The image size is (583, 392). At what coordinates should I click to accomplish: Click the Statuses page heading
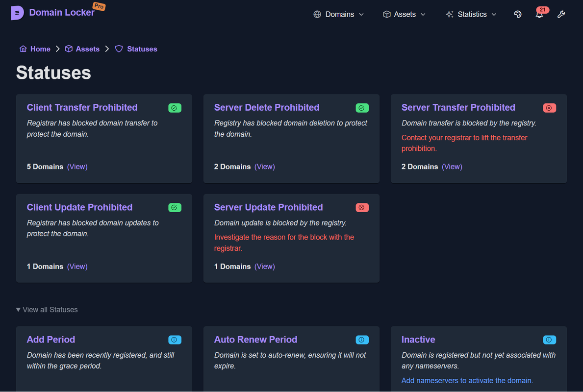pos(53,73)
